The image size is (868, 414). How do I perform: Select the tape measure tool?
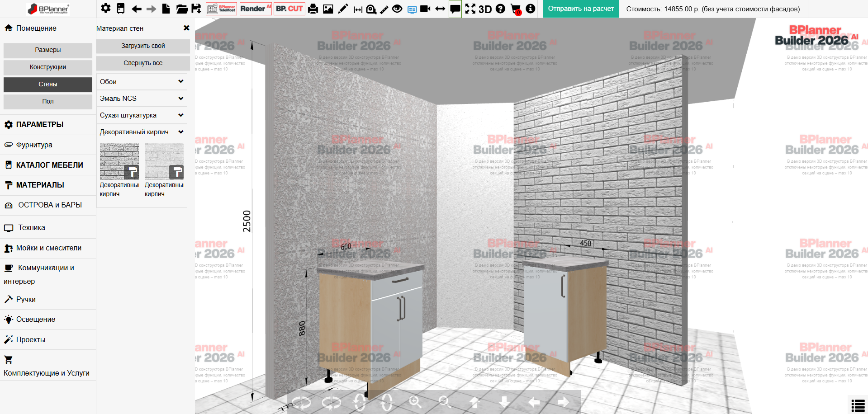pyautogui.click(x=371, y=9)
